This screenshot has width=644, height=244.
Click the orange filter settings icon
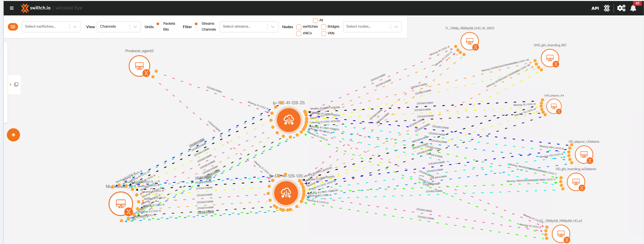13,27
